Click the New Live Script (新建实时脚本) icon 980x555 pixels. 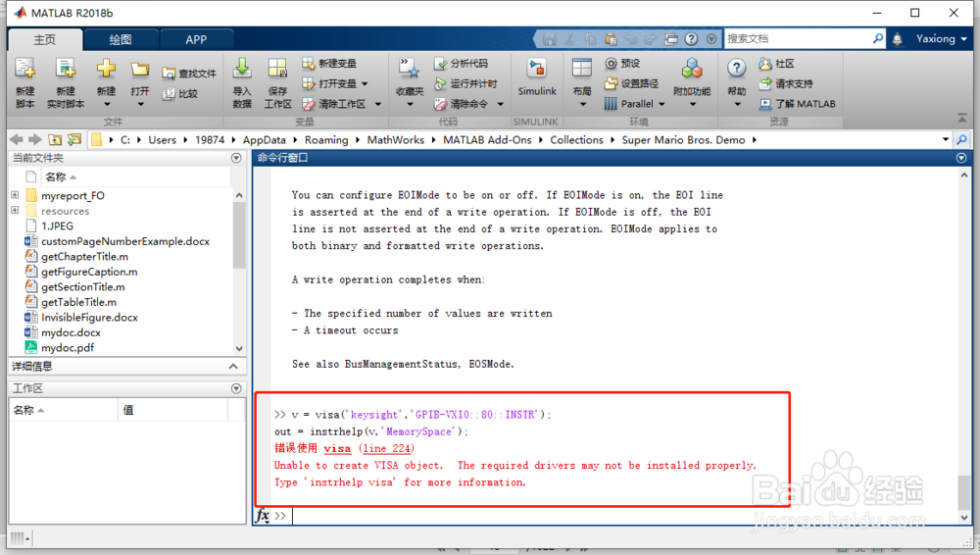(65, 69)
